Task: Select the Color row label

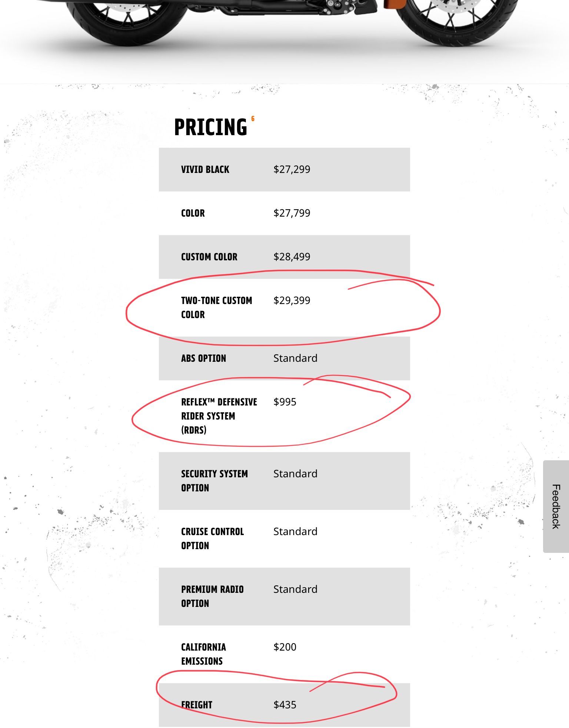Action: click(193, 213)
